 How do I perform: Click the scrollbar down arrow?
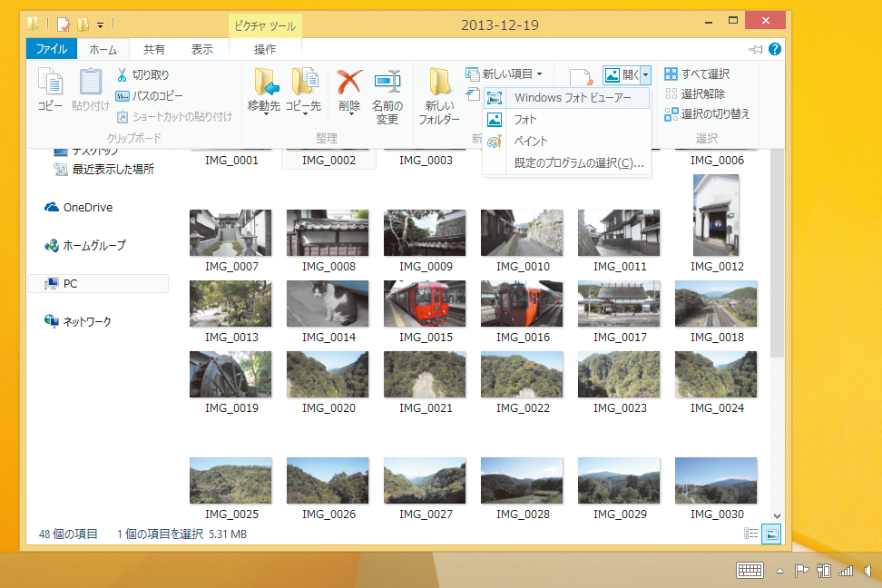tap(777, 516)
